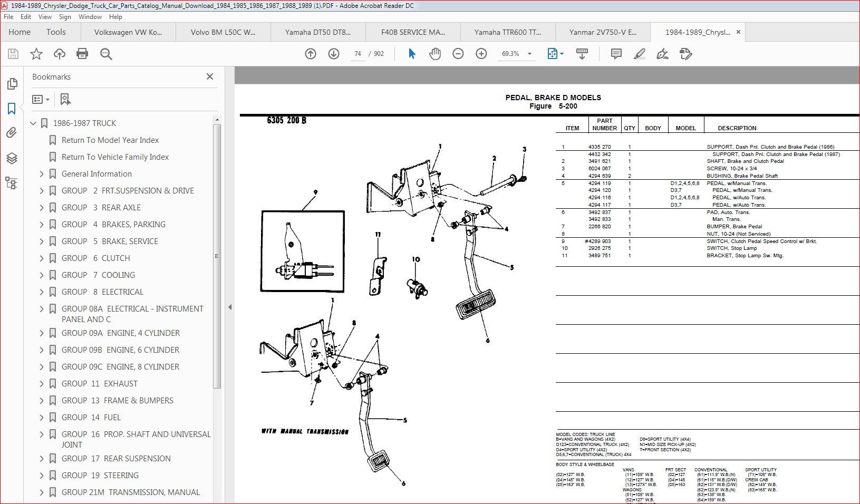This screenshot has width=860, height=504.
Task: Add to favorites with the star icon
Action: tap(36, 54)
